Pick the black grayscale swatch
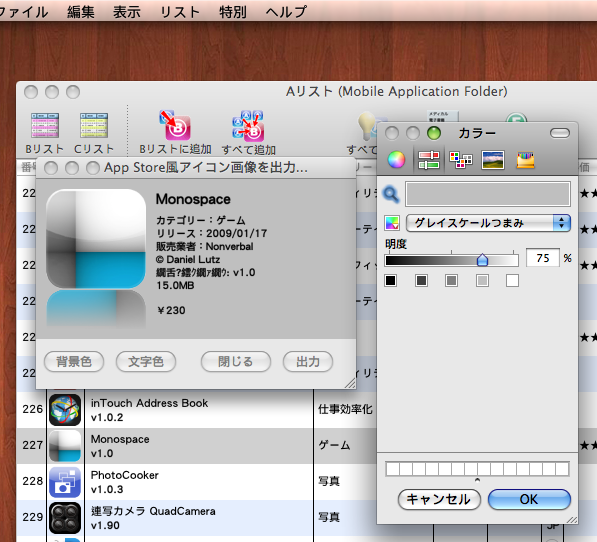Screen dimensions: 597x542 point(391,281)
